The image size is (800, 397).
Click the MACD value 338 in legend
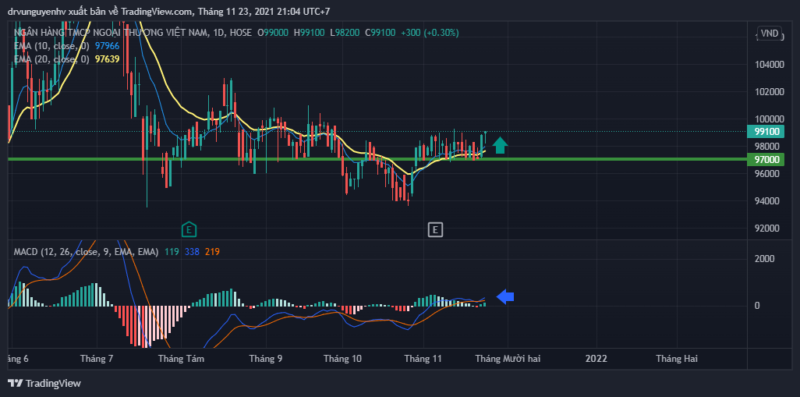192,252
